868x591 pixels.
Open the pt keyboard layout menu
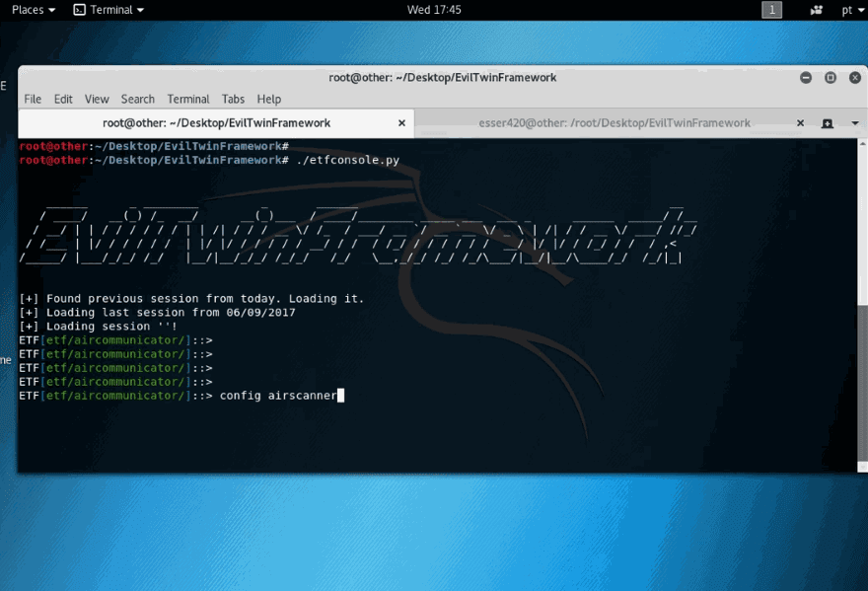(x=851, y=10)
